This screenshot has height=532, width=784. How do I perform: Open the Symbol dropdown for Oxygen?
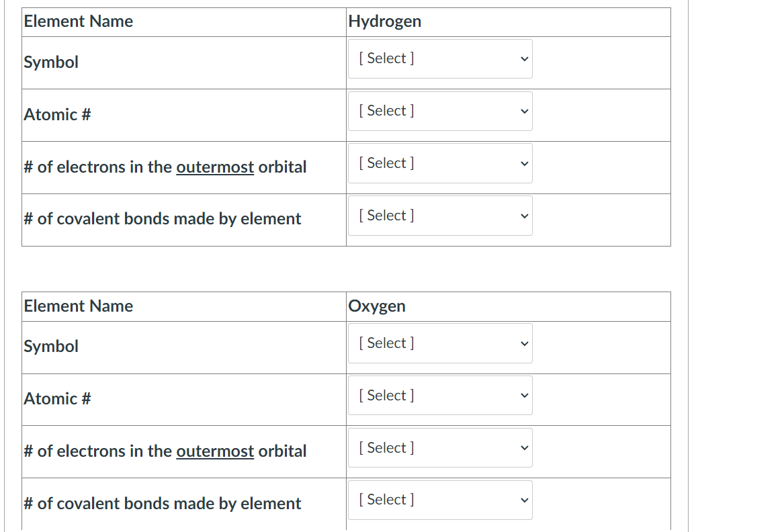(440, 343)
